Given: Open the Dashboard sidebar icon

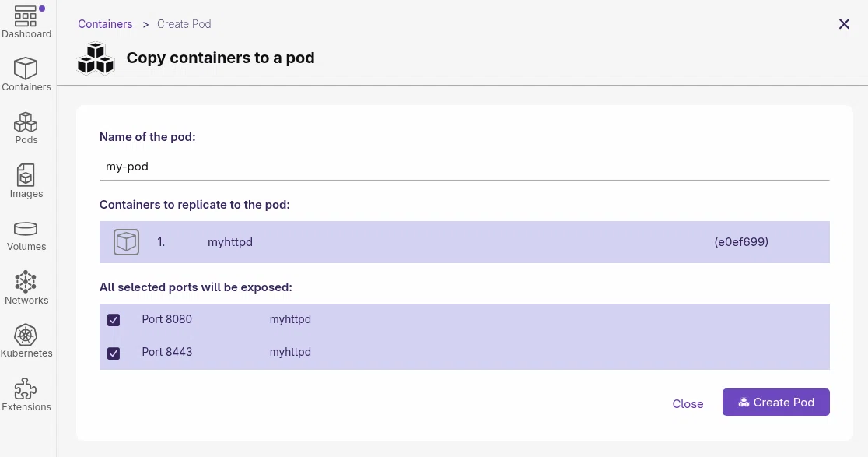Looking at the screenshot, I should pos(26,16).
